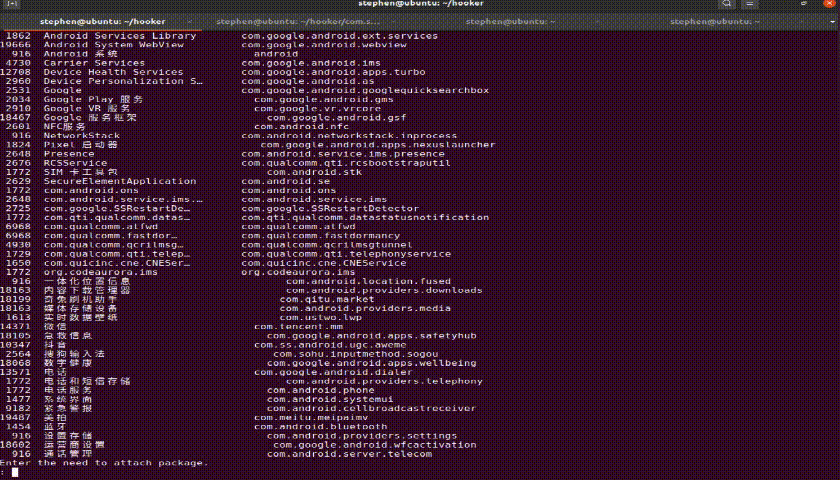Select the org.codeaurora.ims app name column entry
Screen dimensions: 840x480
100,272
